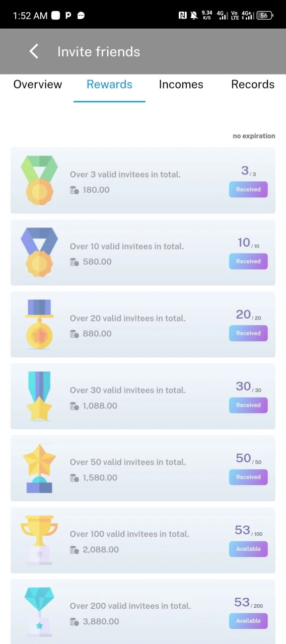Tap the back arrow icon
The image size is (286, 644).
pyautogui.click(x=34, y=51)
